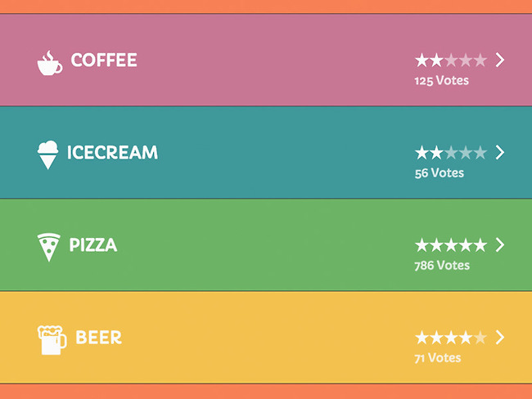Click the ice cream cone icon
Image resolution: width=532 pixels, height=399 pixels.
coord(49,155)
